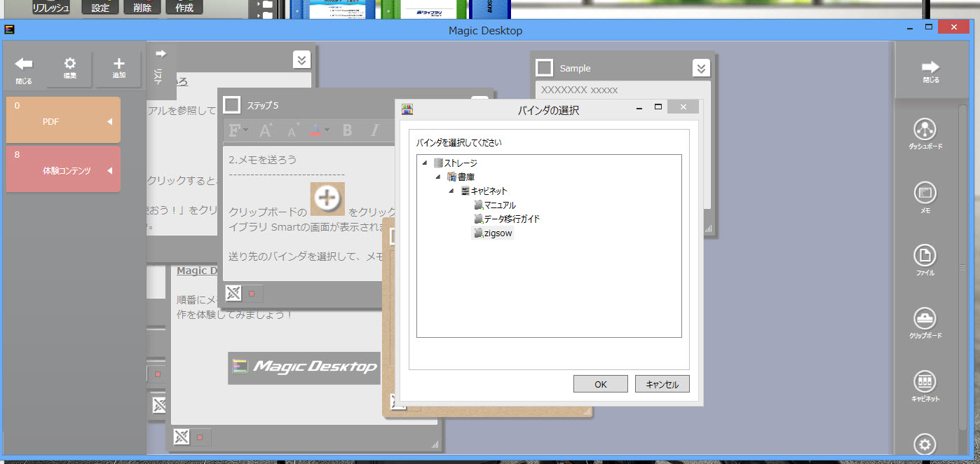Screen dimensions: 980x464
Task: Open settings gear at sidebar bottom
Action: click(925, 444)
